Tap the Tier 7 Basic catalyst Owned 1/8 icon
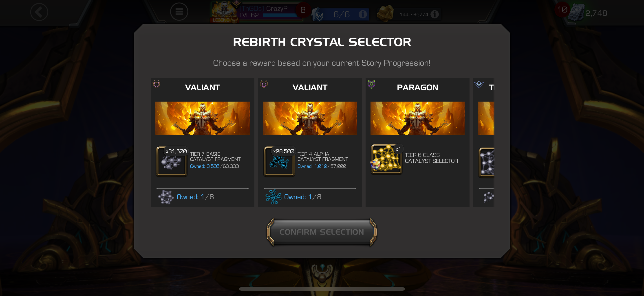The image size is (644, 296). pos(166,197)
